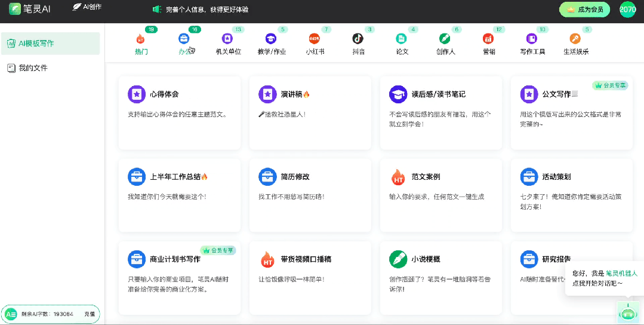Open the 机关单位 category icon
Screen dimensions: 644x325
point(227,39)
